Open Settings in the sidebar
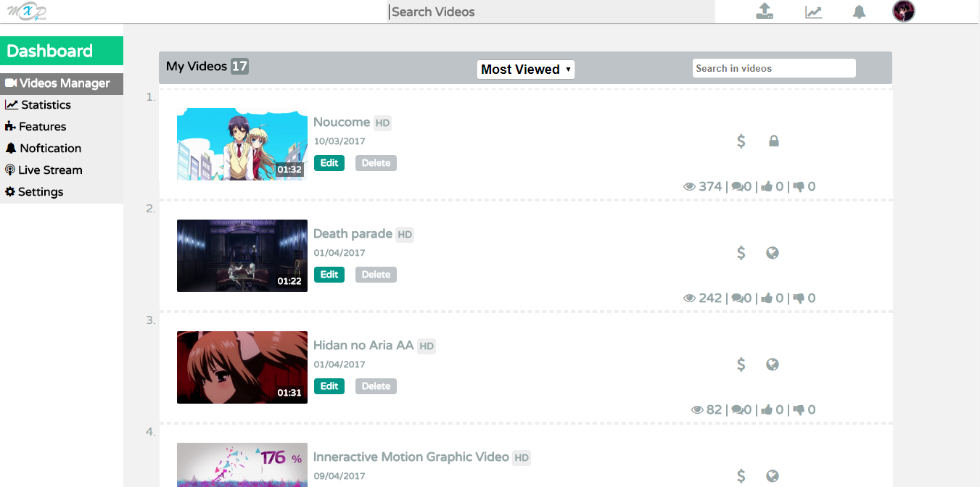This screenshot has height=487, width=980. (62, 192)
